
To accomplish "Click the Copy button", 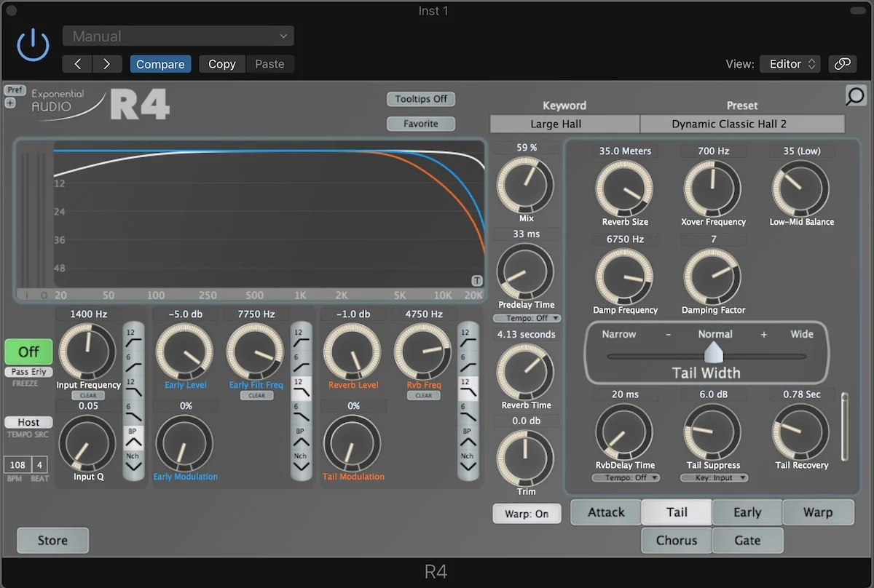I will coord(221,64).
